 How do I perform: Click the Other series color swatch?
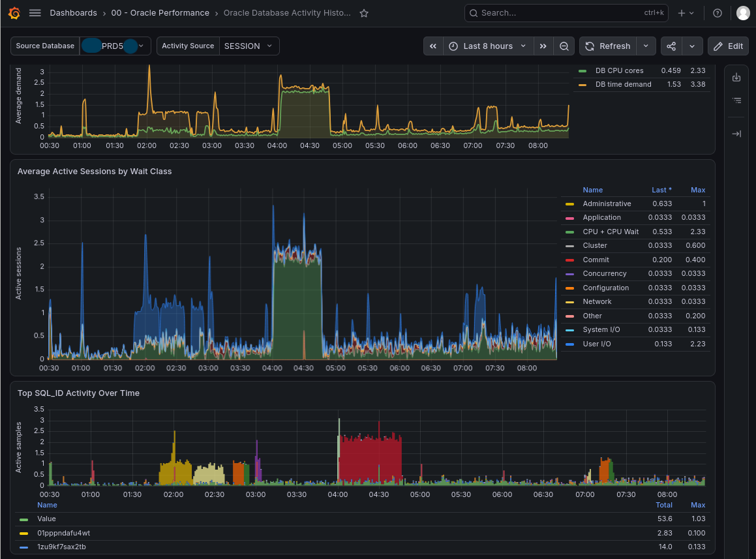[x=569, y=316]
